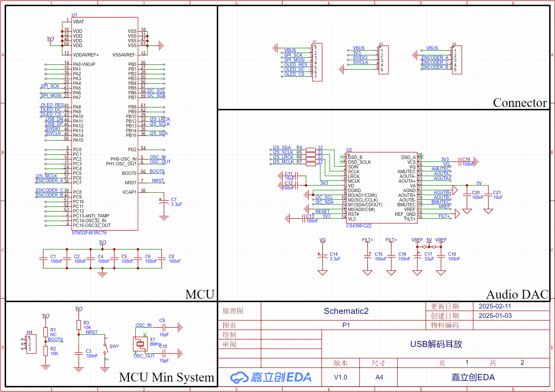Image resolution: width=555 pixels, height=392 pixels.
Task: Click the U2 designator on the DAC chip
Action: pyautogui.click(x=349, y=150)
